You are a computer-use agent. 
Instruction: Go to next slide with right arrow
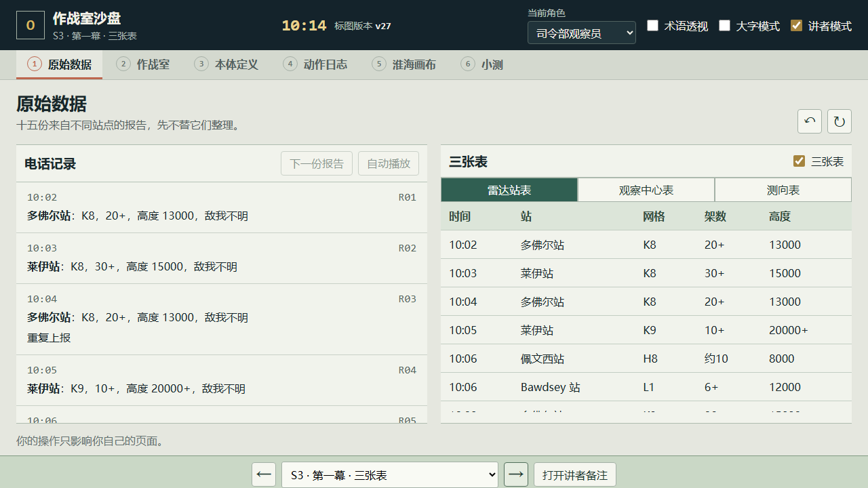click(516, 474)
